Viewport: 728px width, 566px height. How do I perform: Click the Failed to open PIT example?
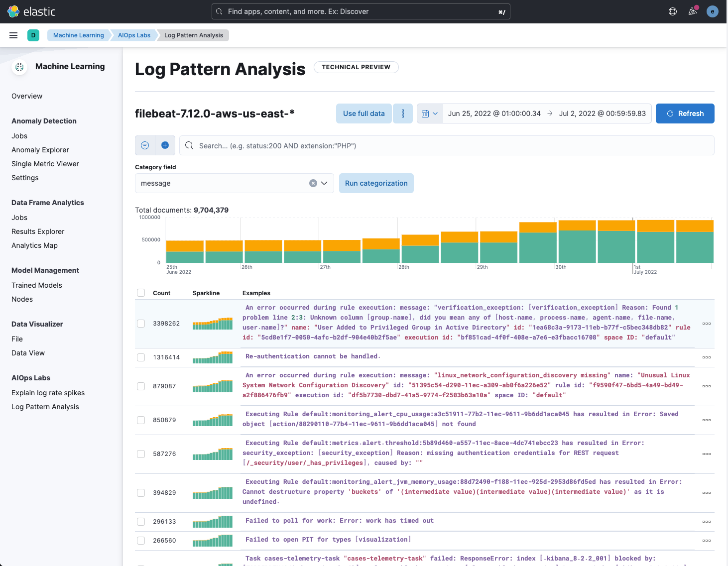[328, 540]
